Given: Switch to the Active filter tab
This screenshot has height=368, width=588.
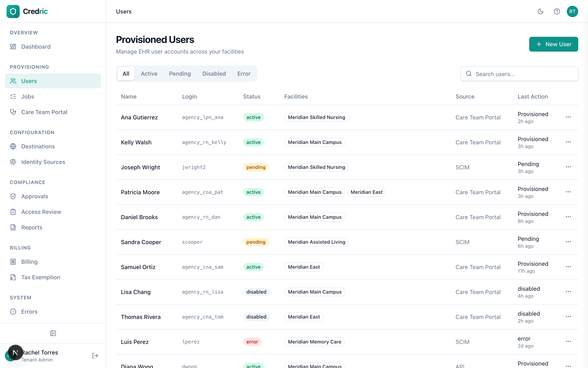Looking at the screenshot, I should [149, 74].
